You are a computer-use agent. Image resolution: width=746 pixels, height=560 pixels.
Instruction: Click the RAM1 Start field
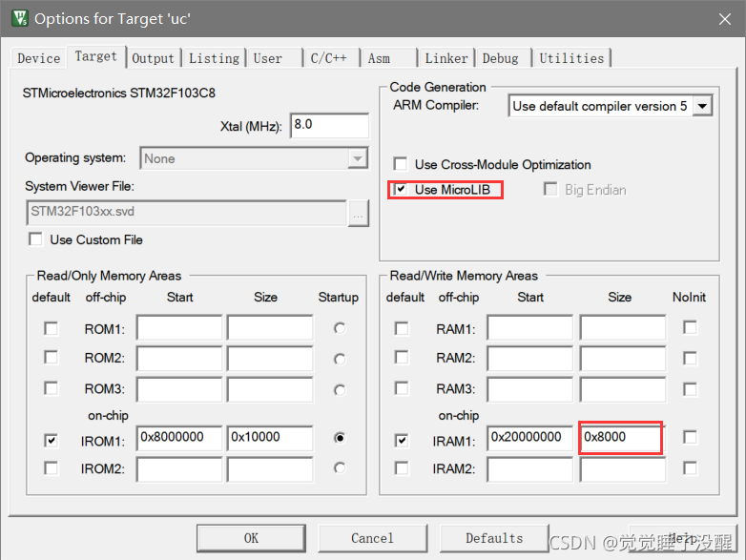pos(530,327)
